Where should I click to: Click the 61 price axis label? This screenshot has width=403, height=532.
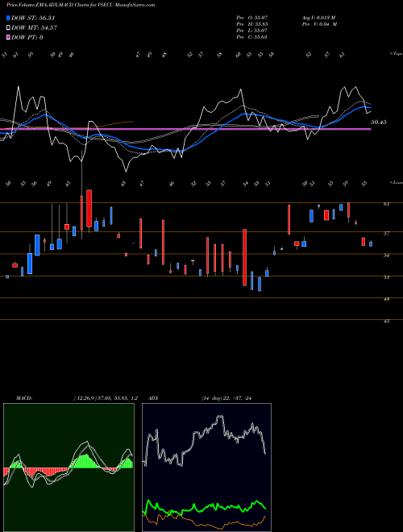pos(386,204)
